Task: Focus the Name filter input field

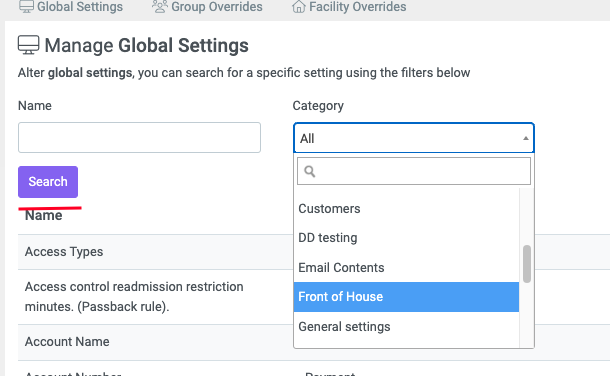Action: click(139, 138)
